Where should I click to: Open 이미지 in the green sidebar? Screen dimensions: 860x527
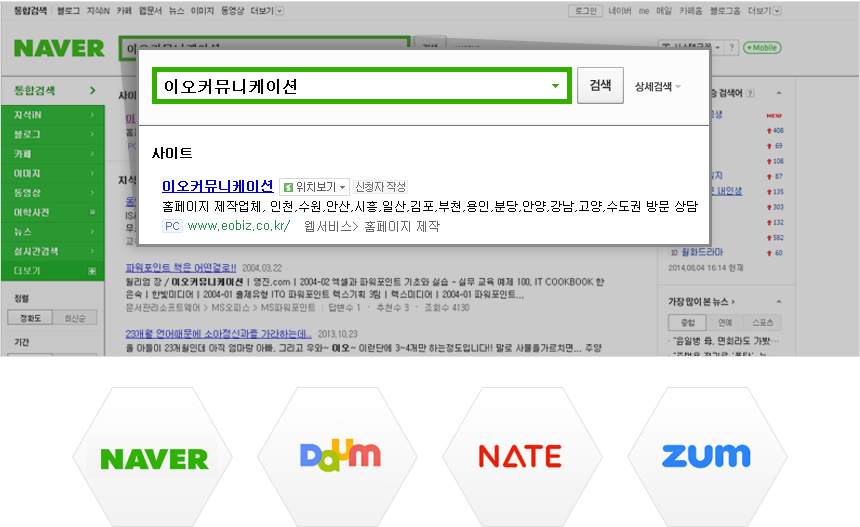click(53, 173)
